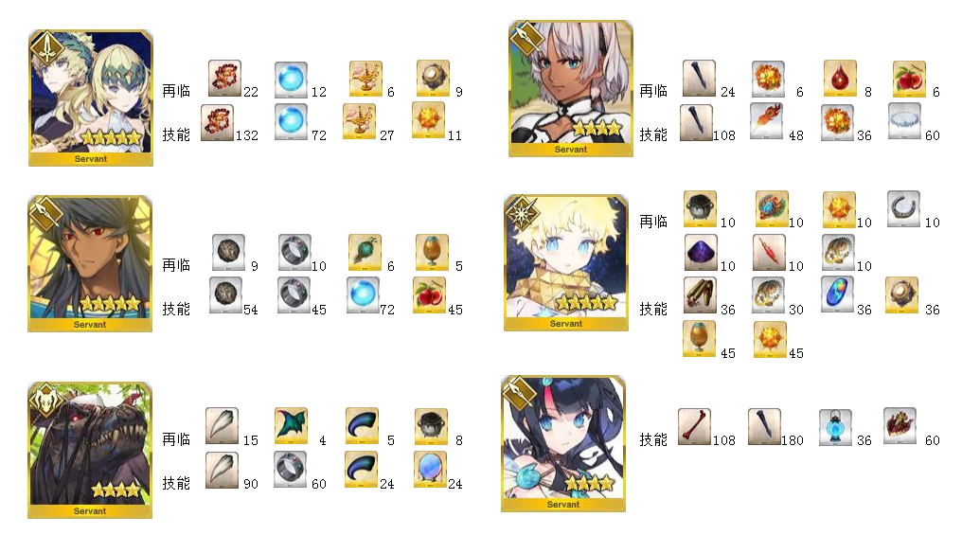Image resolution: width=980 pixels, height=553 pixels.
Task: Click the red blood drop icon
Action: pyautogui.click(x=840, y=78)
